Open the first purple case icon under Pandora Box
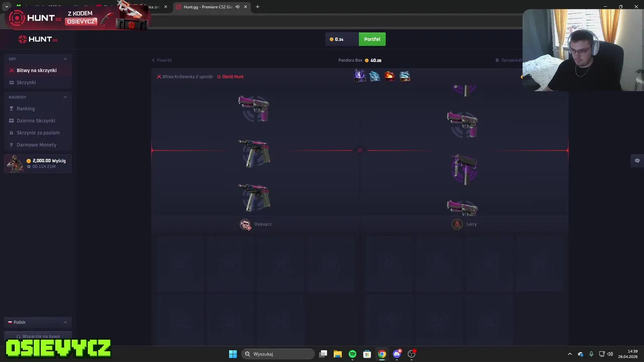The image size is (644, 362). pyautogui.click(x=360, y=76)
